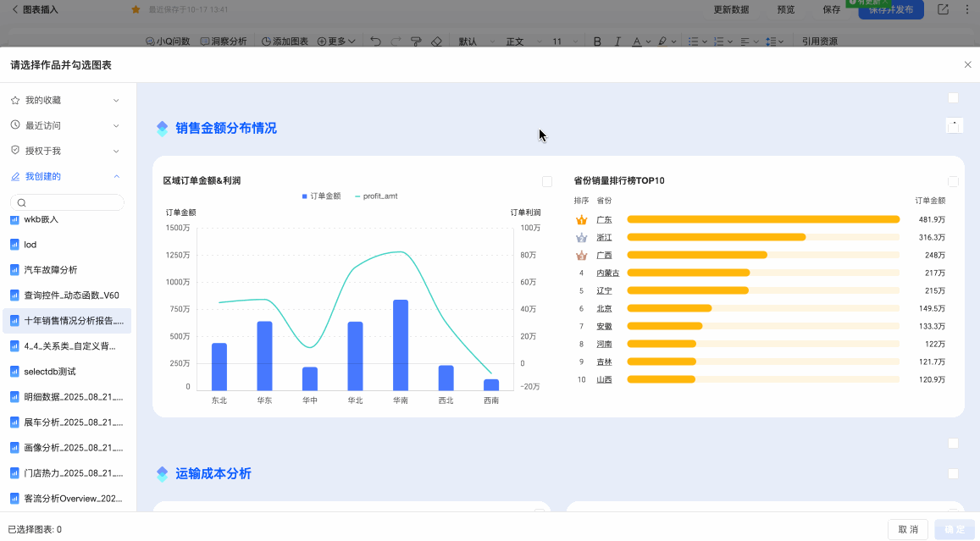Select 汽车故障分析 in the works list

point(67,270)
